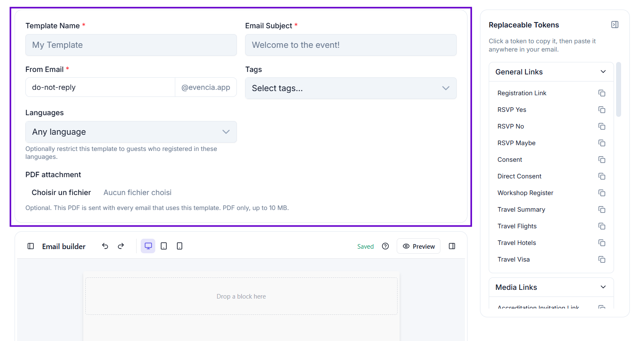Collapse the Replaceable Tokens panel
The height and width of the screenshot is (341, 644).
point(614,25)
